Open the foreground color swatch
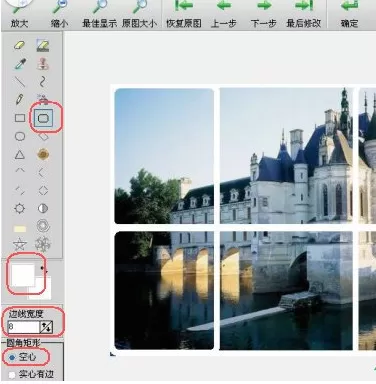The width and height of the screenshot is (376, 384). coord(23,275)
